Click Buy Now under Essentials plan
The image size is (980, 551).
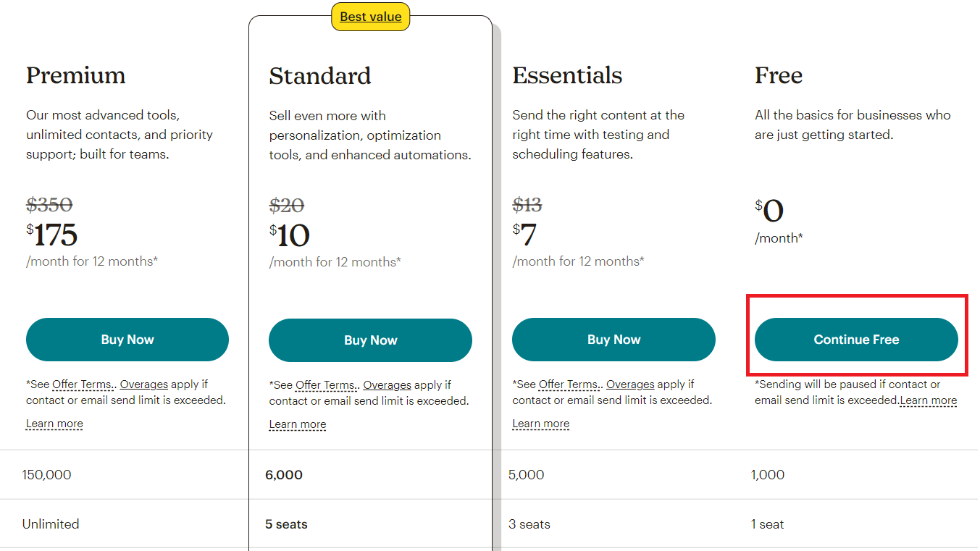(x=613, y=340)
